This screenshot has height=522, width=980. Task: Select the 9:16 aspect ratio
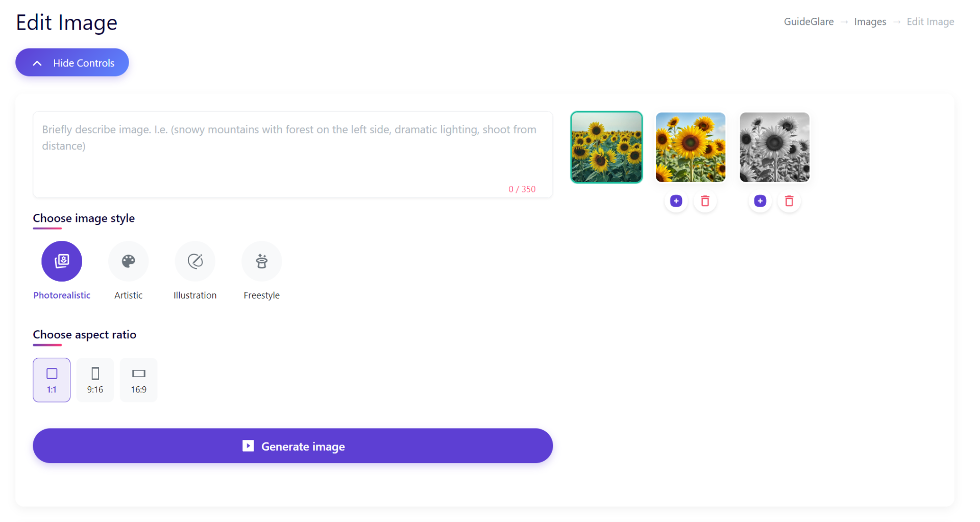(95, 380)
